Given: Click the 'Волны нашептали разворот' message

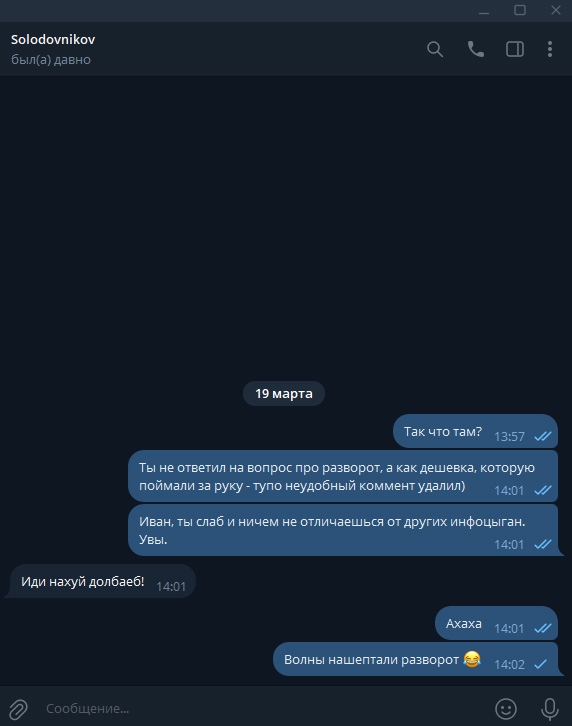Looking at the screenshot, I should pyautogui.click(x=415, y=659).
